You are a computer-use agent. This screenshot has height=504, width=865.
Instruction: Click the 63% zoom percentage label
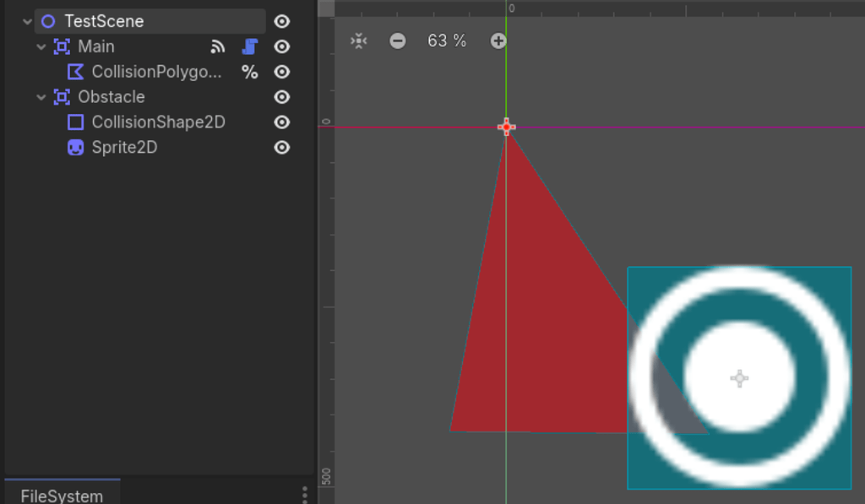(446, 40)
